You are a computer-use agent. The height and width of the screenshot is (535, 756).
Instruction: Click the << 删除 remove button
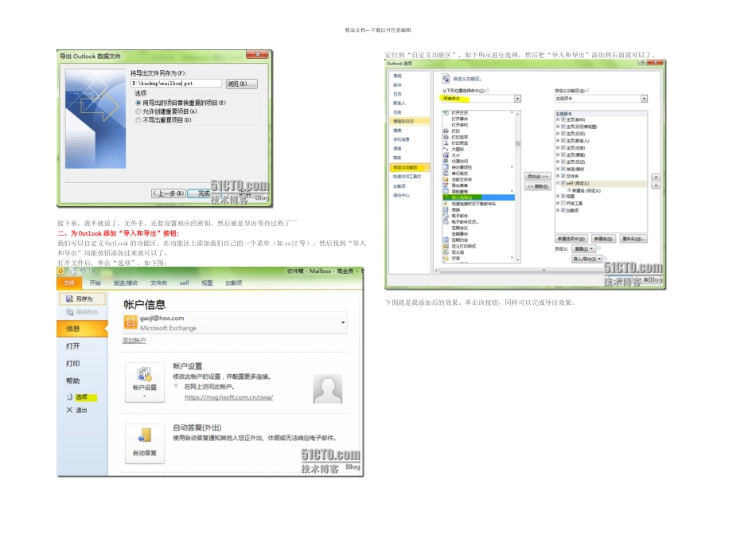coord(537,186)
